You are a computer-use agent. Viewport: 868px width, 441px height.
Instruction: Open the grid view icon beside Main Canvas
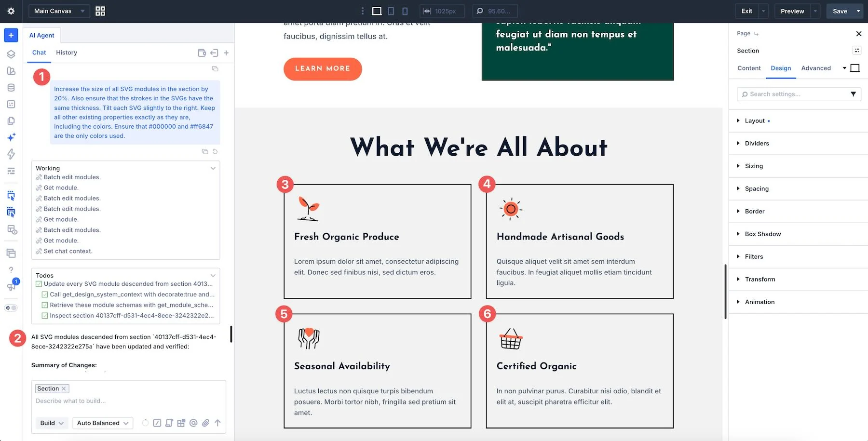pyautogui.click(x=100, y=11)
